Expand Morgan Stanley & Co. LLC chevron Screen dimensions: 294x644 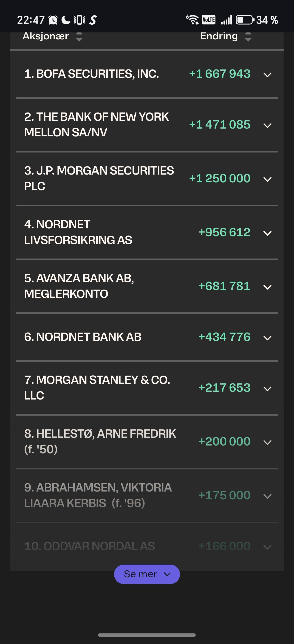click(x=267, y=388)
